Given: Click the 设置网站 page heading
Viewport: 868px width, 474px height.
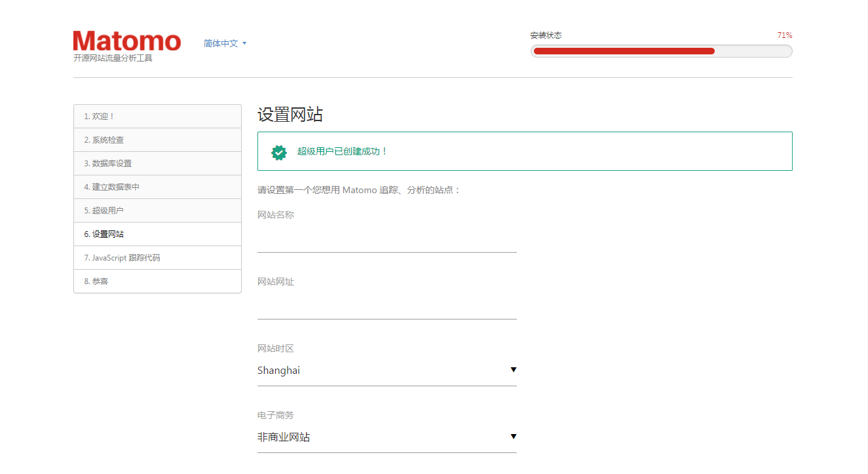Looking at the screenshot, I should [x=290, y=115].
